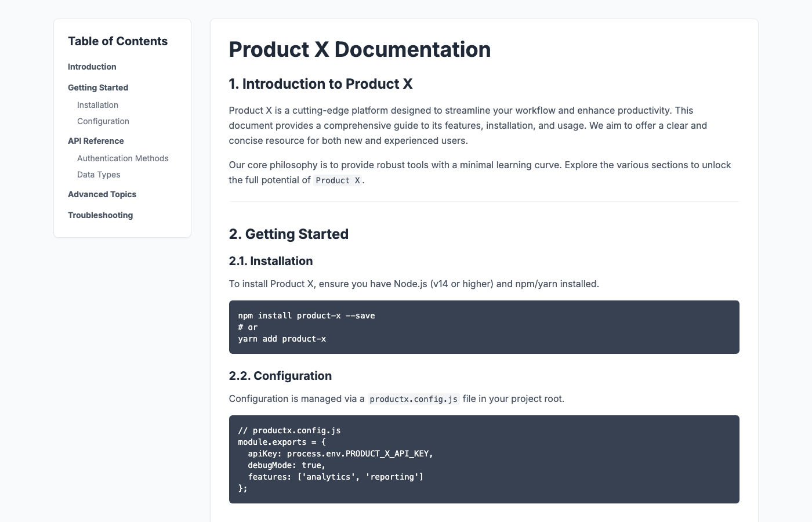Click the 2.2. Configuration heading
This screenshot has width=812, height=522.
pos(280,376)
